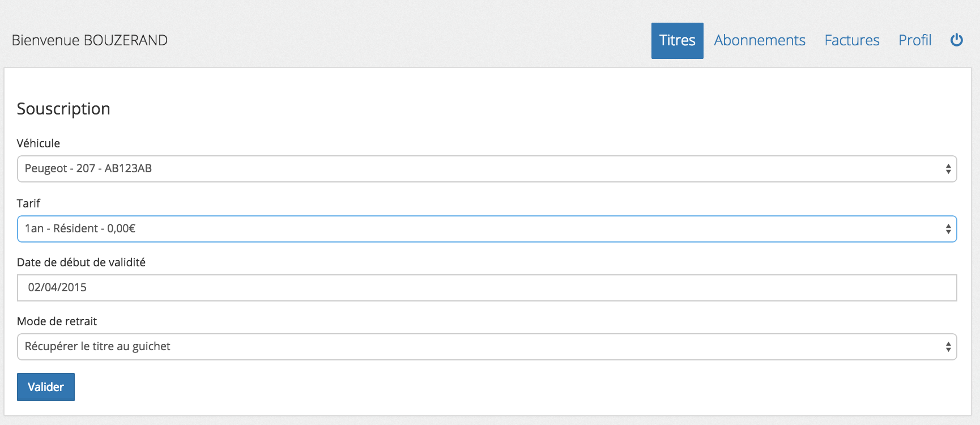Go to the Factures page
This screenshot has height=425, width=980.
coord(851,41)
